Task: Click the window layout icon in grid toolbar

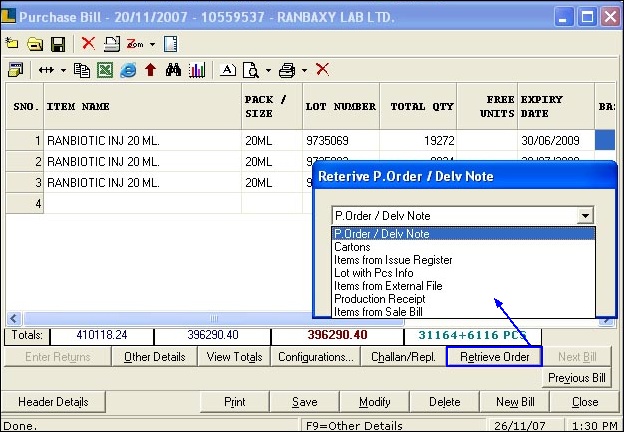Action: click(16, 70)
